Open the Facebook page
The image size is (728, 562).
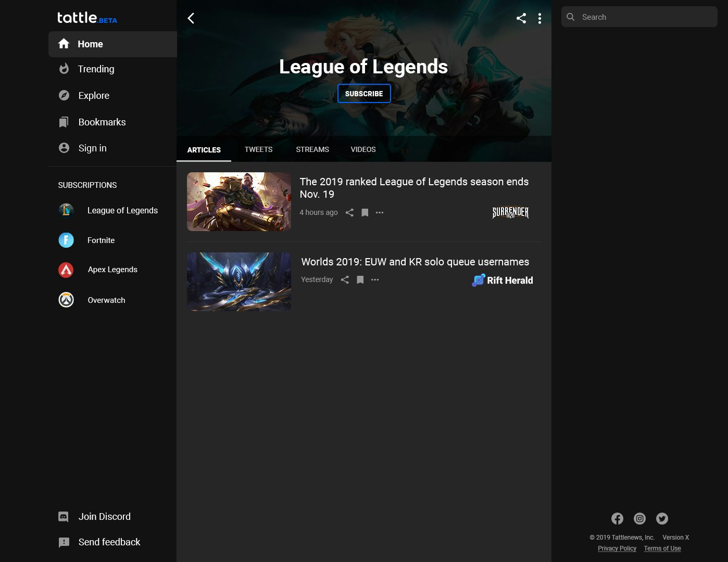617,518
